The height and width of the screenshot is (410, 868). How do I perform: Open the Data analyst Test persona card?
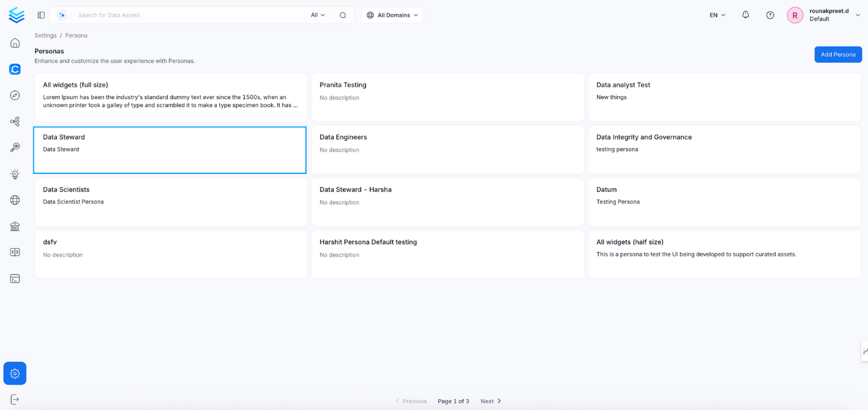tap(724, 97)
